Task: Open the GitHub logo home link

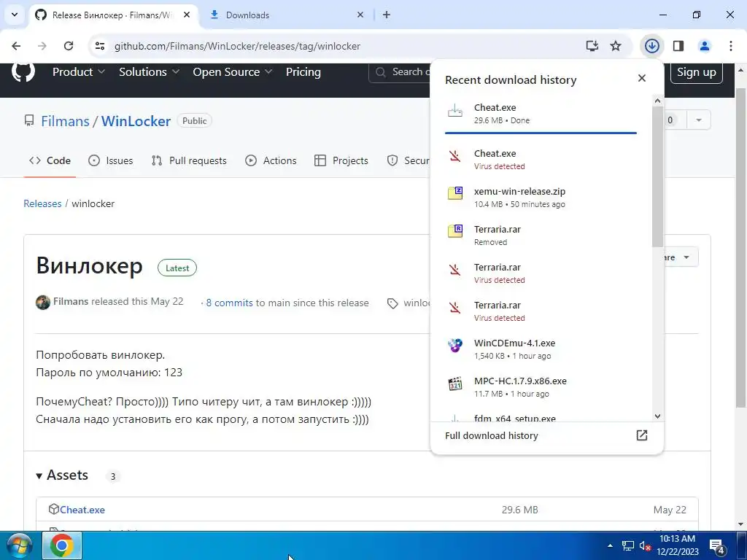Action: click(23, 71)
